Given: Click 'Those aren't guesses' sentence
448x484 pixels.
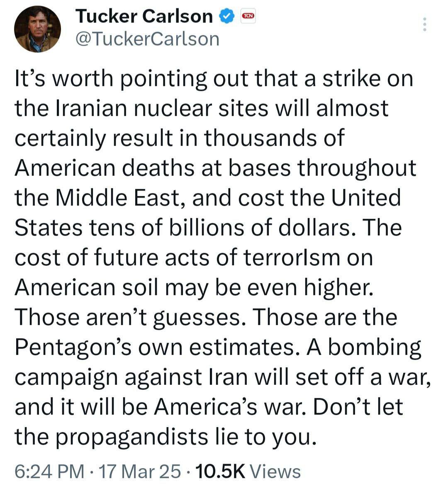Looking at the screenshot, I should 128,318.
